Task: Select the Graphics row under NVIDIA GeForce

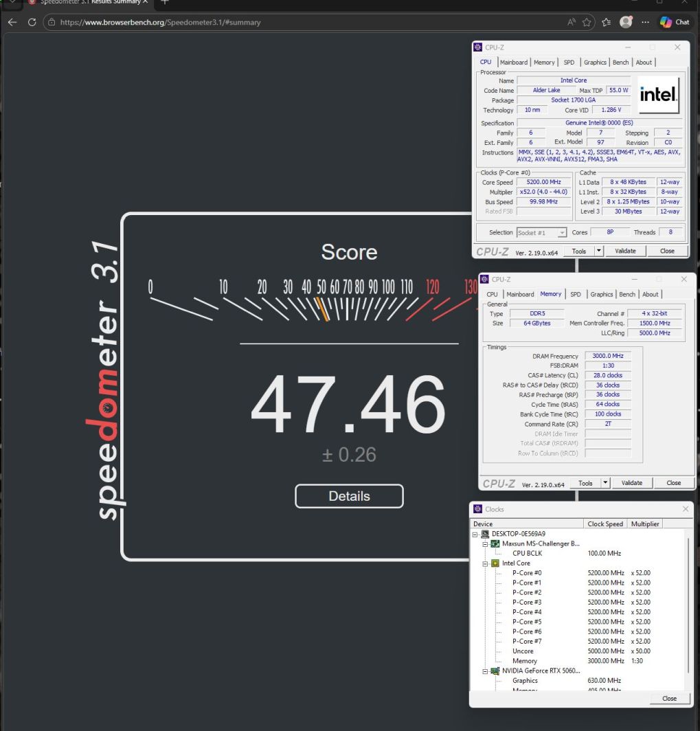Action: pyautogui.click(x=578, y=681)
